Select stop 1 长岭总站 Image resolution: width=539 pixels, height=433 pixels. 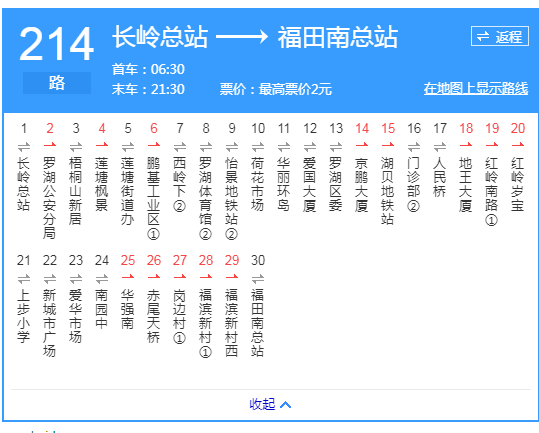tap(24, 184)
